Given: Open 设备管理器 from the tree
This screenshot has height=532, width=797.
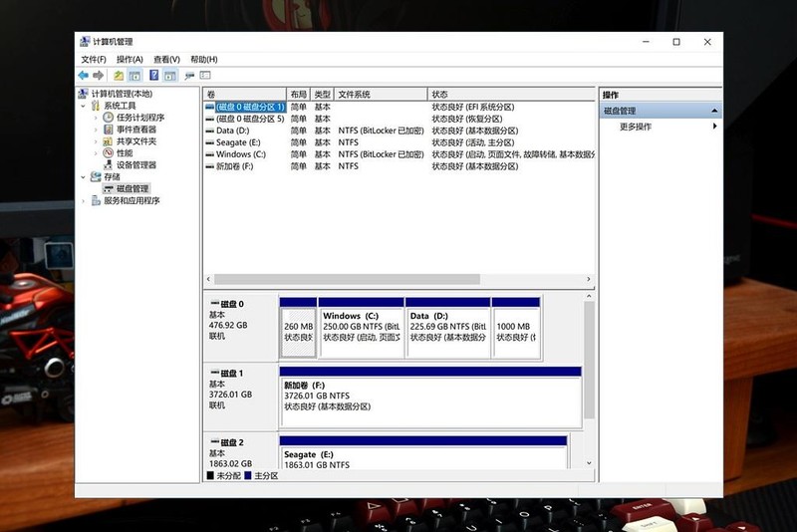Looking at the screenshot, I should pyautogui.click(x=135, y=165).
